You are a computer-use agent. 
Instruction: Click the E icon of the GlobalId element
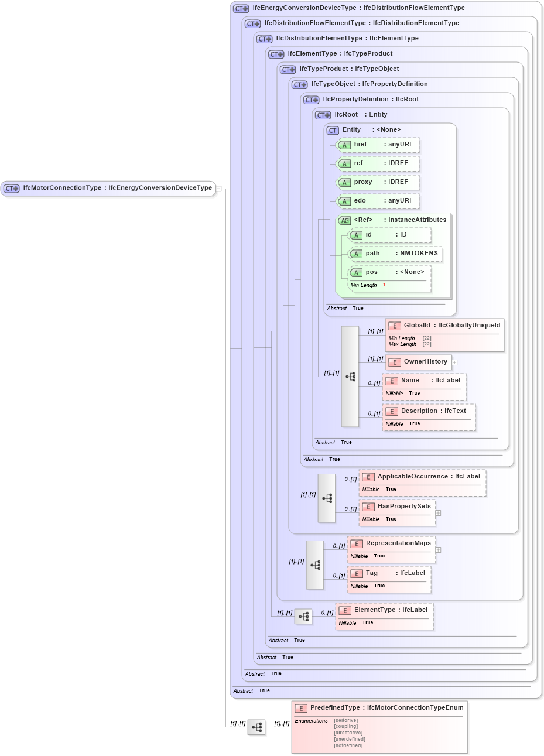coord(395,324)
